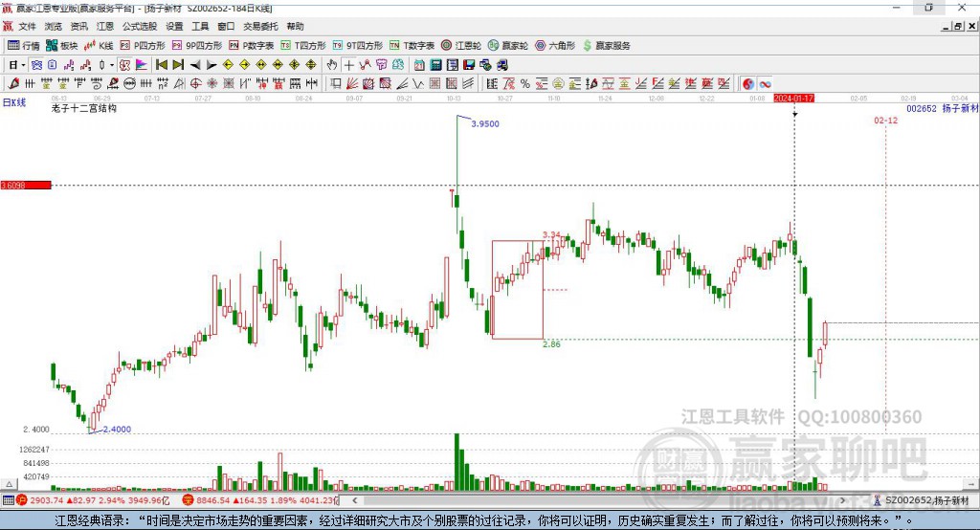Open the 设置 menu
The image size is (980, 530).
(174, 26)
